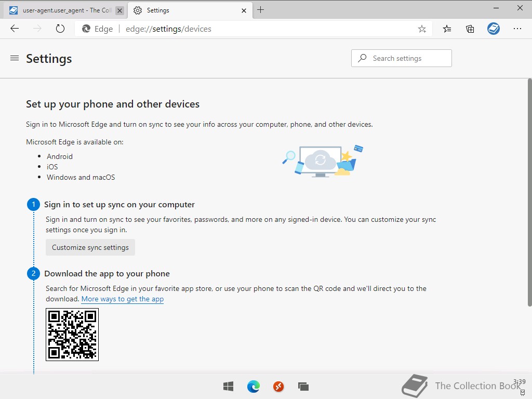Click the taskbar clock showing 3:39
Screen dimensions: 532x399
(x=520, y=381)
